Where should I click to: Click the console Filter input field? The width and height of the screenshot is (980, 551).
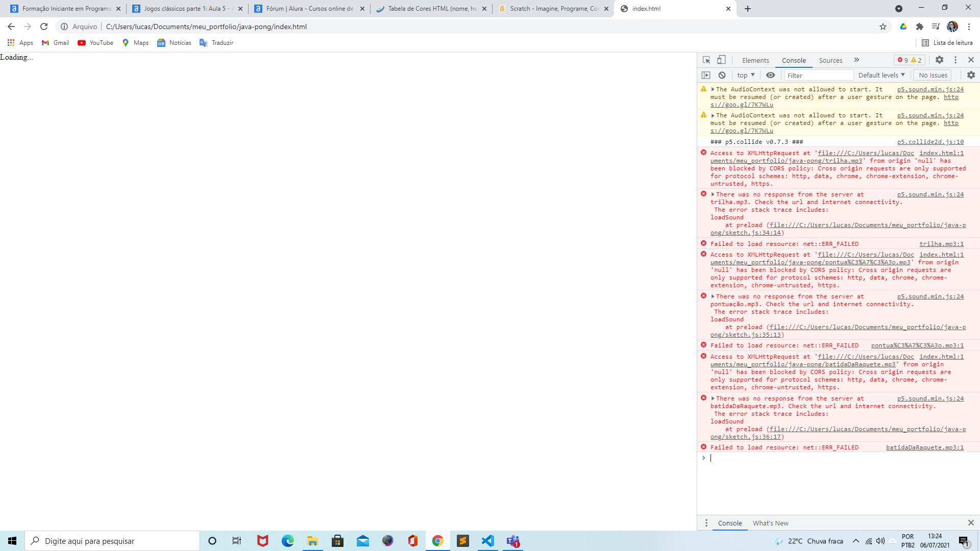[818, 76]
